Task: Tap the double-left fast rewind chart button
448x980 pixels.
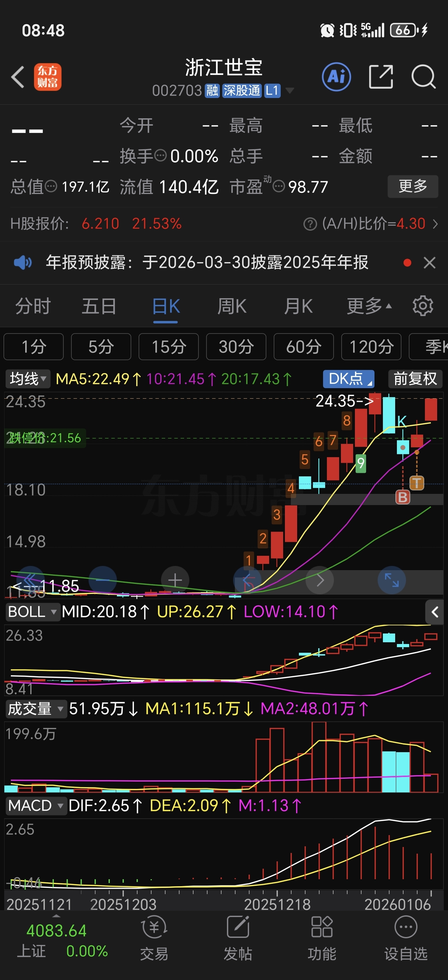Action: [x=30, y=580]
